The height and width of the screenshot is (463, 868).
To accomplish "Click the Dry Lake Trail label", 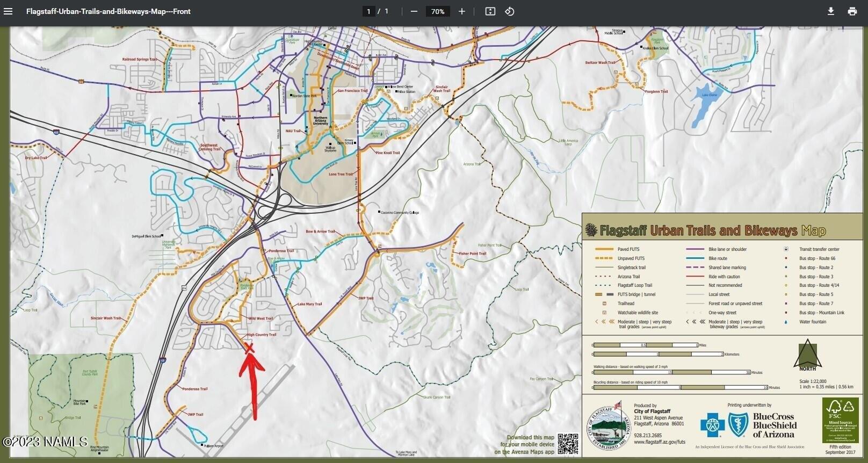I will point(35,158).
